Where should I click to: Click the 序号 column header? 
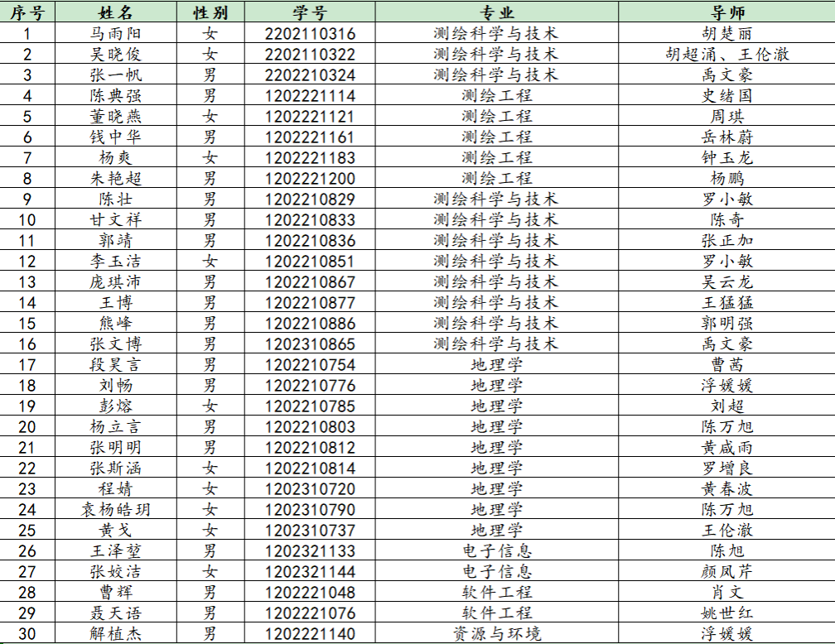[x=27, y=12]
